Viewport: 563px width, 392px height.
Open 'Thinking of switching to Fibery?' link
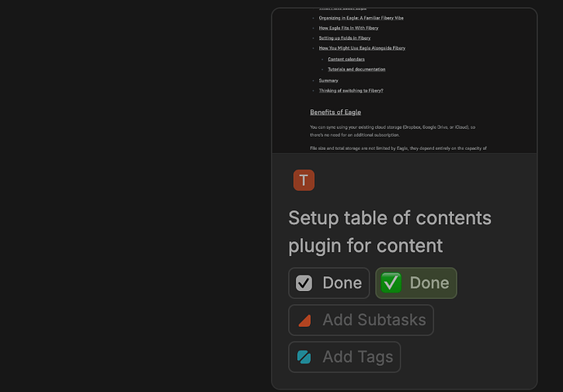point(350,90)
